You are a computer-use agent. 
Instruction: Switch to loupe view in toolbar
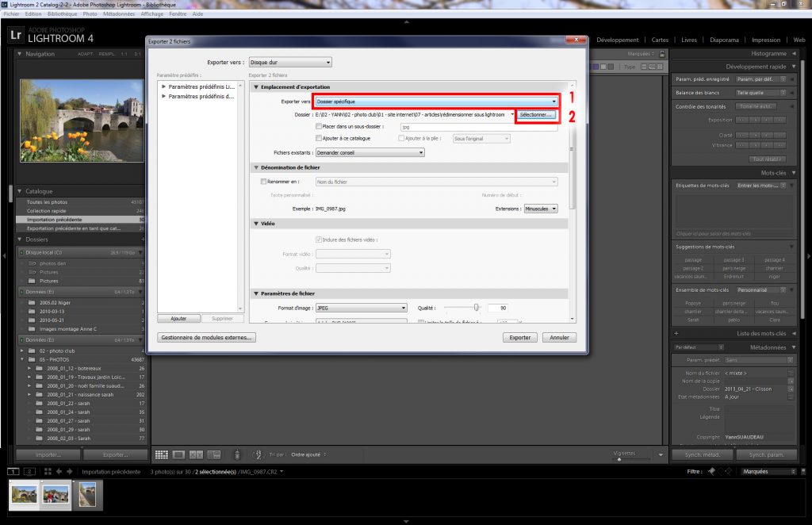178,454
